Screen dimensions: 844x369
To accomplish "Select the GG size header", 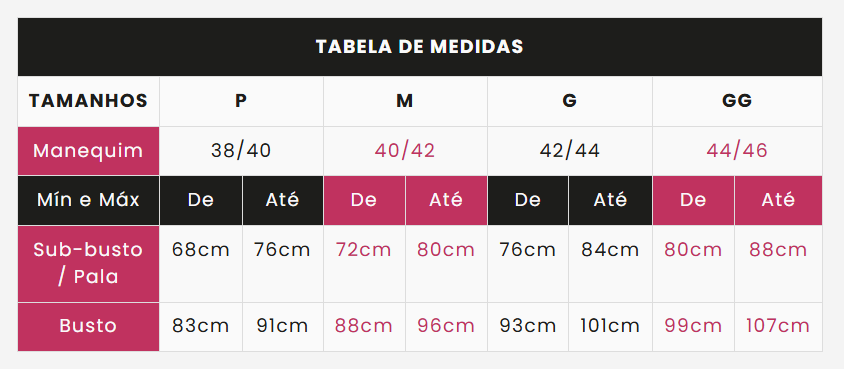I will point(737,101).
